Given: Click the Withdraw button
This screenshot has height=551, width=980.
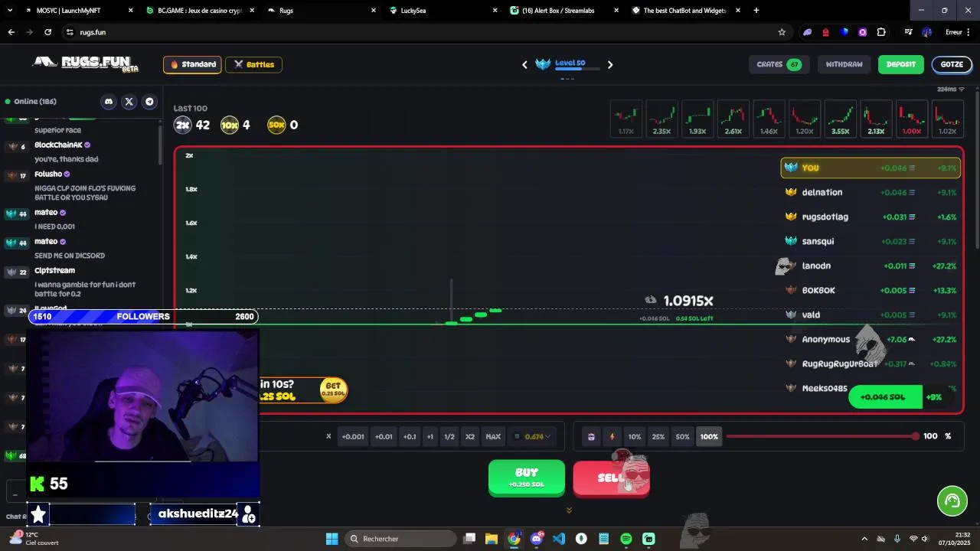Looking at the screenshot, I should coord(844,64).
